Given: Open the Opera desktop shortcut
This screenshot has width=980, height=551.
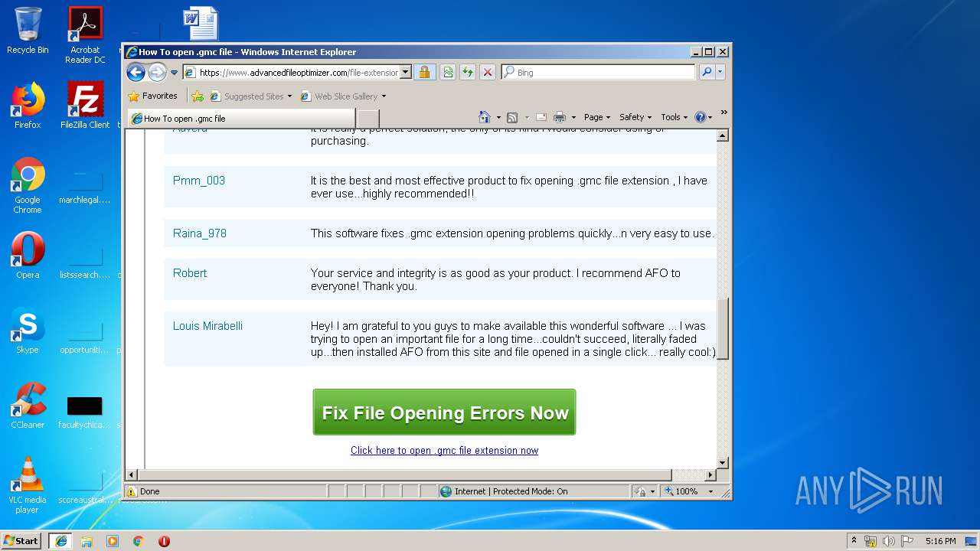Looking at the screenshot, I should click(x=28, y=256).
